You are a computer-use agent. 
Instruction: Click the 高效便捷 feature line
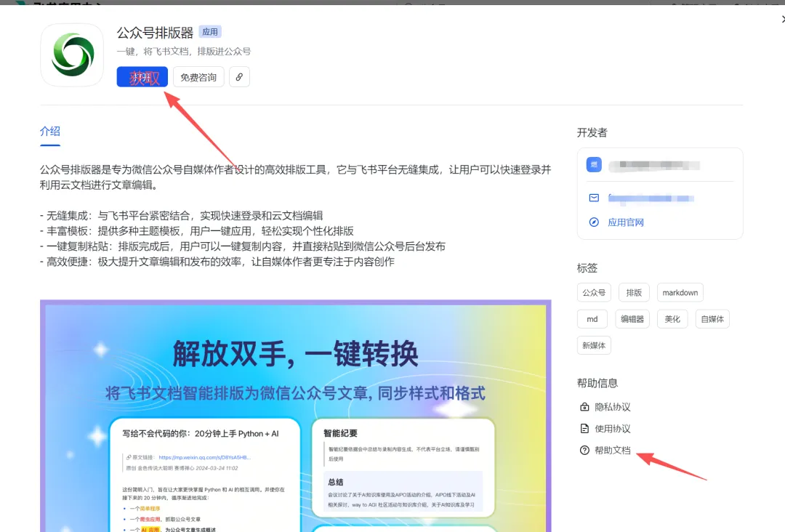(217, 262)
